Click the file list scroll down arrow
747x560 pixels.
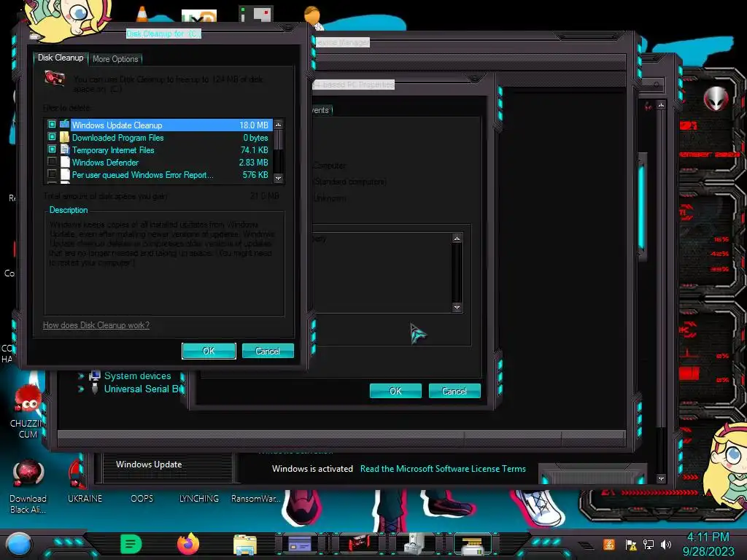278,178
